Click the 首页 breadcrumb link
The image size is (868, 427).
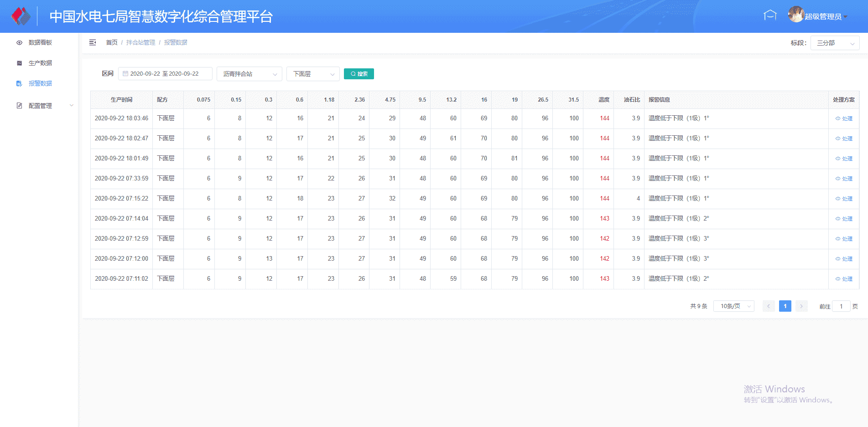[112, 43]
